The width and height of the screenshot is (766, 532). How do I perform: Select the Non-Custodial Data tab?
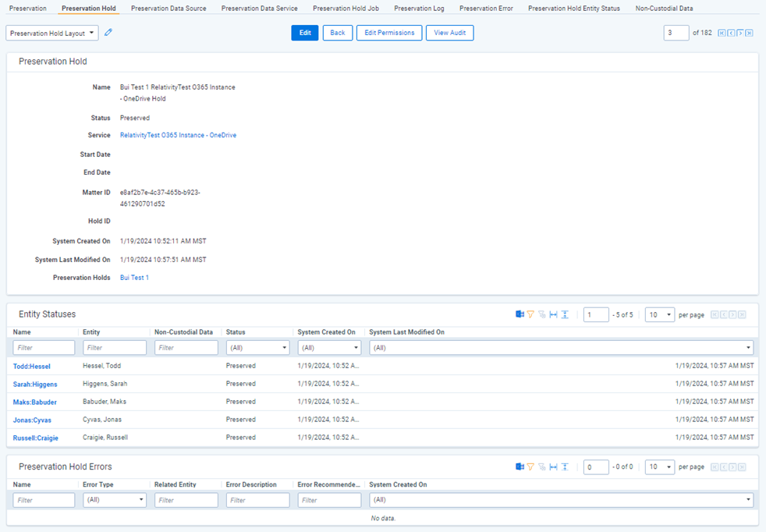coord(664,9)
